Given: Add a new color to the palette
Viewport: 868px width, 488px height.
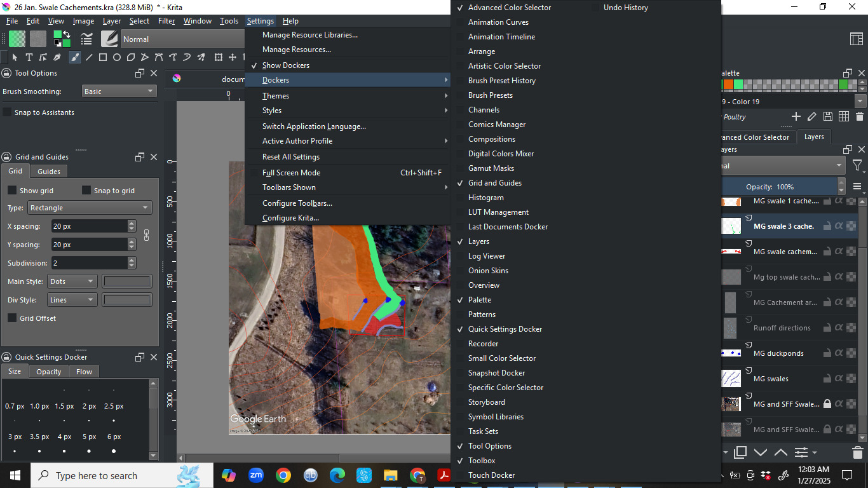Looking at the screenshot, I should click(796, 116).
